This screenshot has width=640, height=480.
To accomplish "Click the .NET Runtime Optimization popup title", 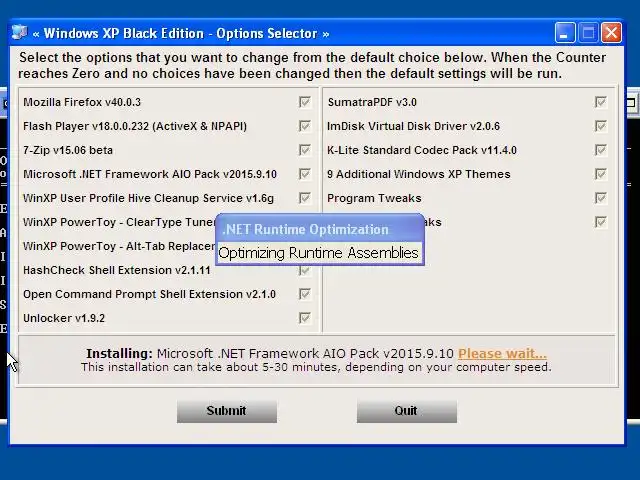I will [306, 229].
